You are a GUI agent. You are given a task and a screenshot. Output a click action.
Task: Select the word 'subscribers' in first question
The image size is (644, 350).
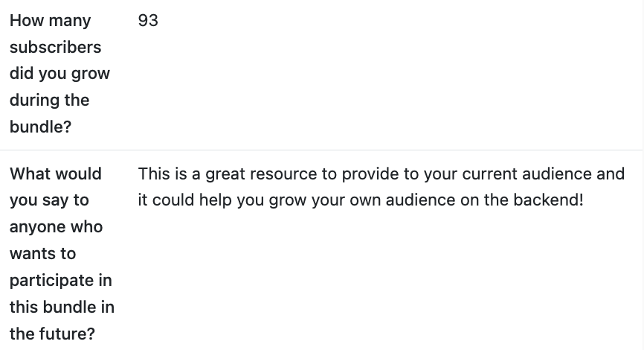[55, 47]
